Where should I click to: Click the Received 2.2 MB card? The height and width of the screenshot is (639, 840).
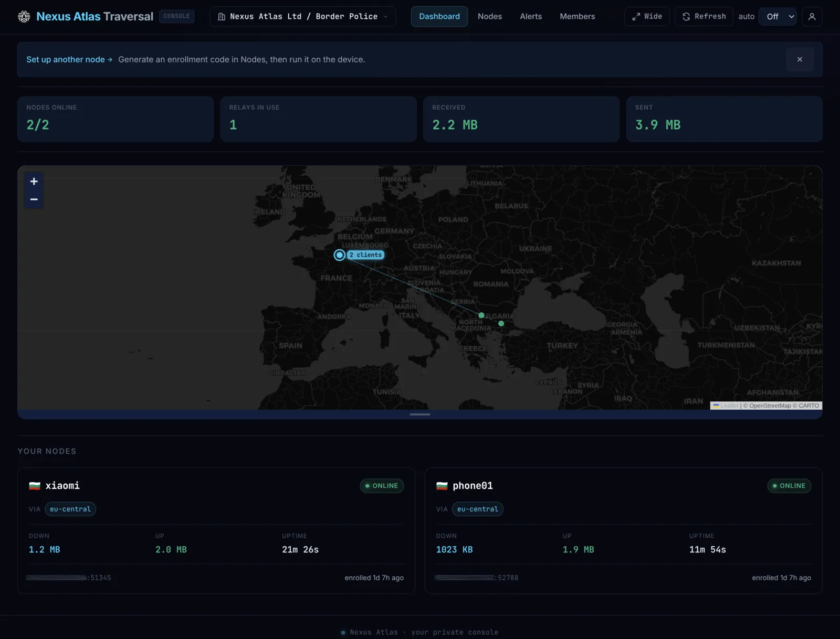521,119
